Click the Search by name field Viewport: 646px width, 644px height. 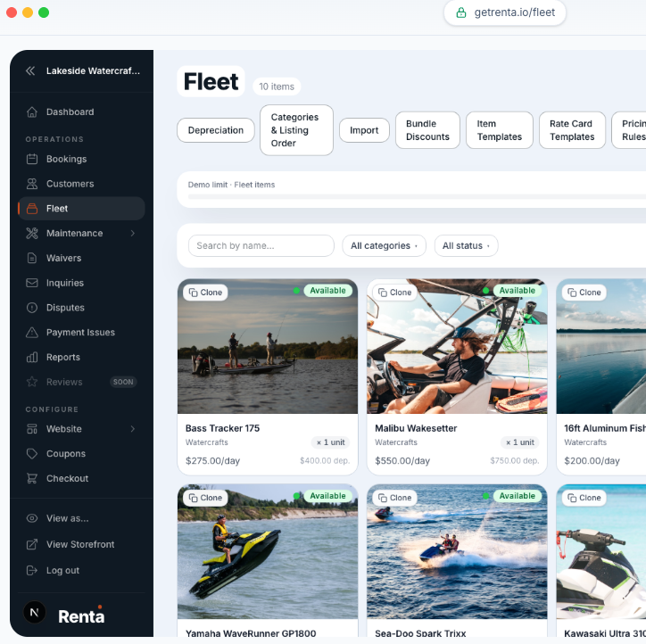point(261,246)
